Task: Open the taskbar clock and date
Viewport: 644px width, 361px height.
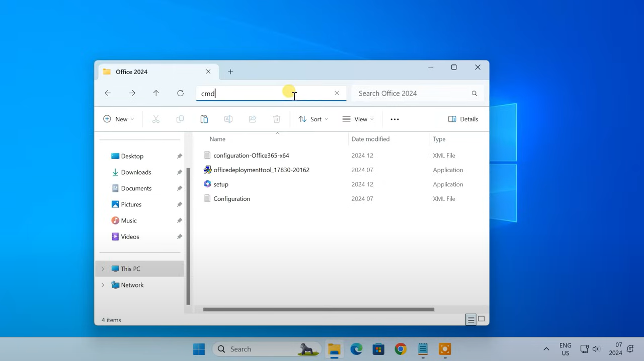Action: 615,349
